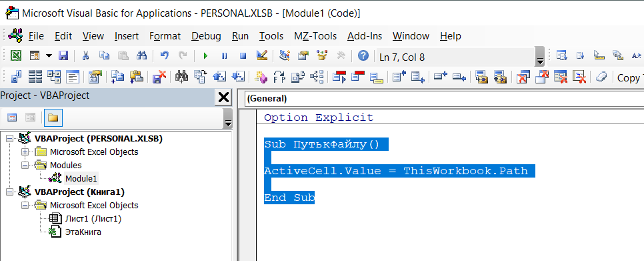Collapse the VBAProject (PERSONAL.XLSB) tree node
The width and height of the screenshot is (644, 261).
pos(10,139)
